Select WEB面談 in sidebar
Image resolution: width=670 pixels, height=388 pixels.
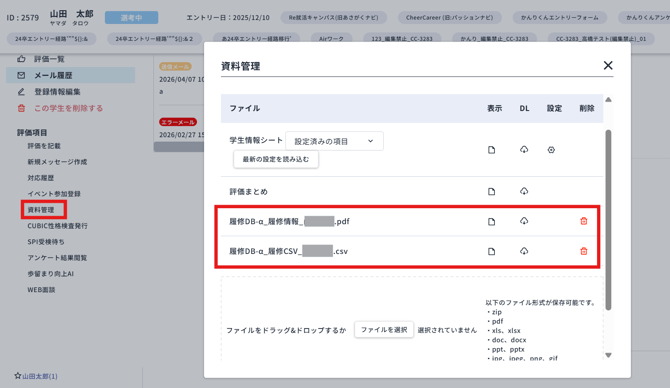coord(41,290)
